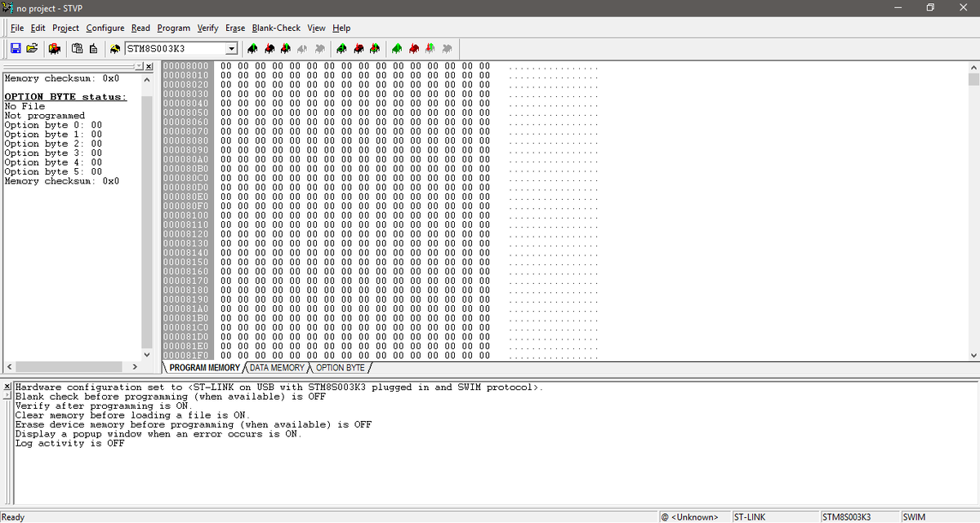Click 'Hardware configuration set to' log line

pos(279,387)
